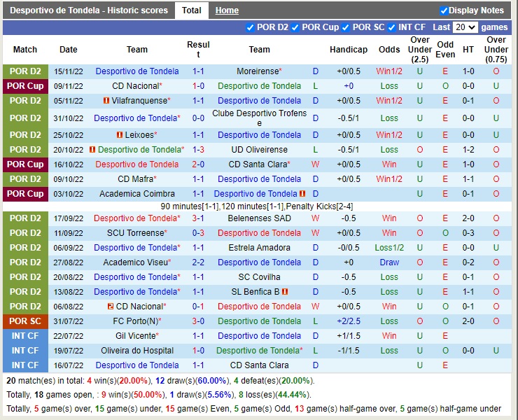Open the UD Oliveirense team link
Image resolution: width=518 pixels, height=420 pixels.
259,150
